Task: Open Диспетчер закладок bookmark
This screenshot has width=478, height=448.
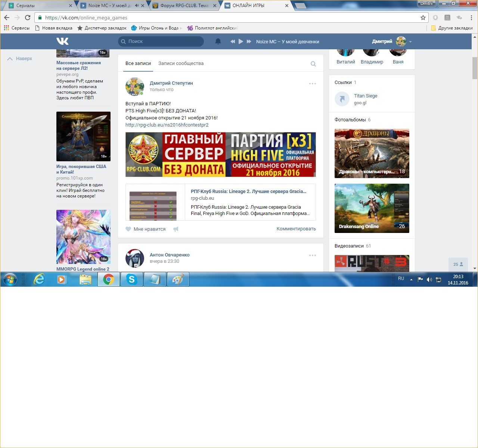Action: [102, 28]
